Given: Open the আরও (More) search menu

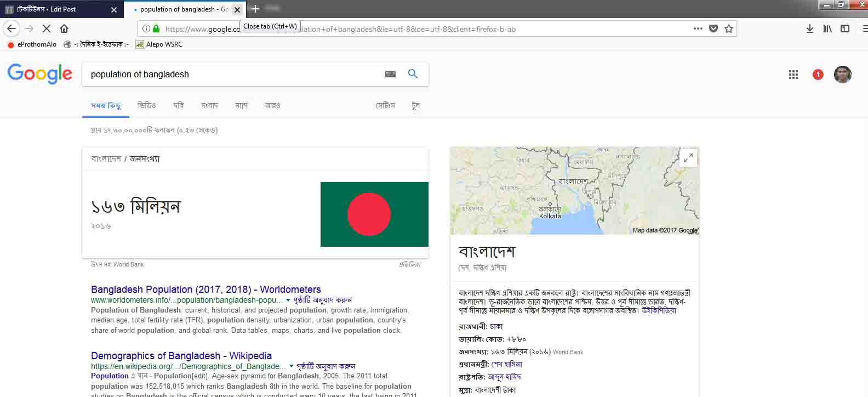Looking at the screenshot, I should pyautogui.click(x=272, y=105).
